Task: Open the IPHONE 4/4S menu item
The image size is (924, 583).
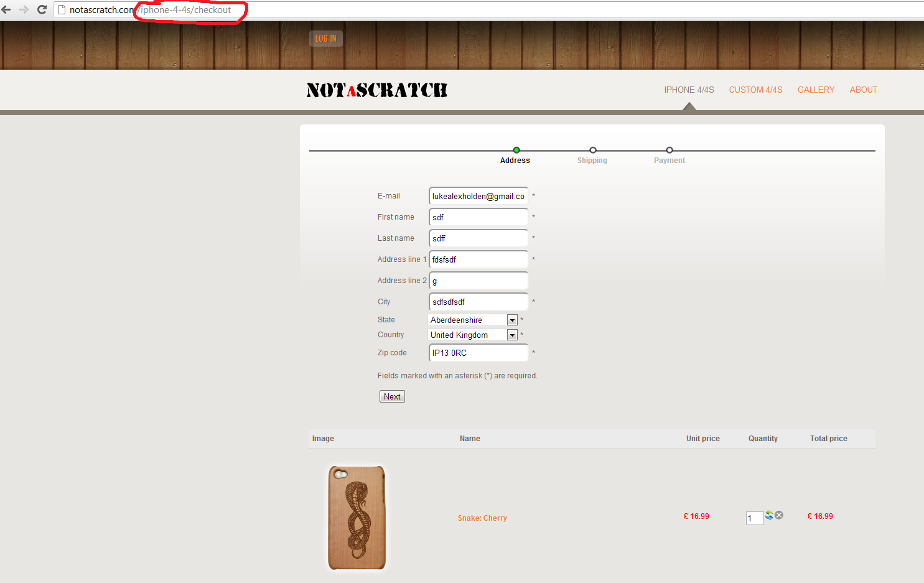Action: (689, 90)
